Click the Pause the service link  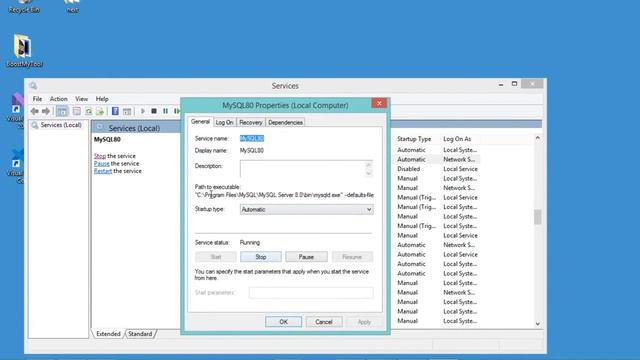pos(102,163)
